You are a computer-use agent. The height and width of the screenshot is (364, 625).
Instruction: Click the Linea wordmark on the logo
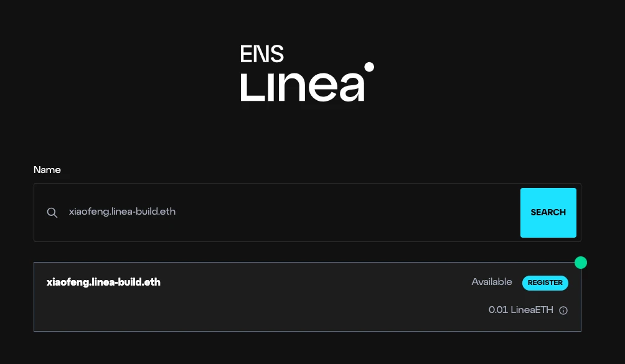301,87
